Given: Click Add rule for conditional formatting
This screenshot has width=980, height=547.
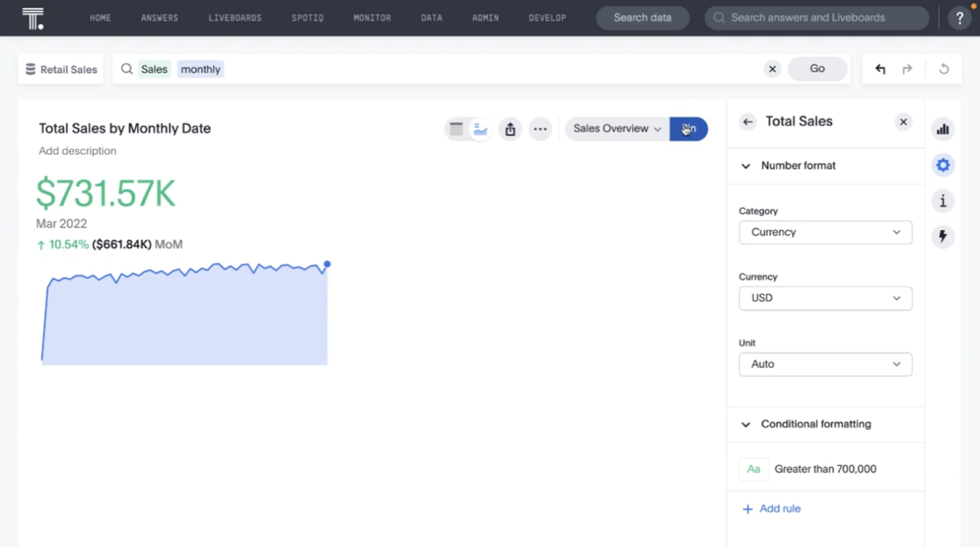Looking at the screenshot, I should [772, 508].
